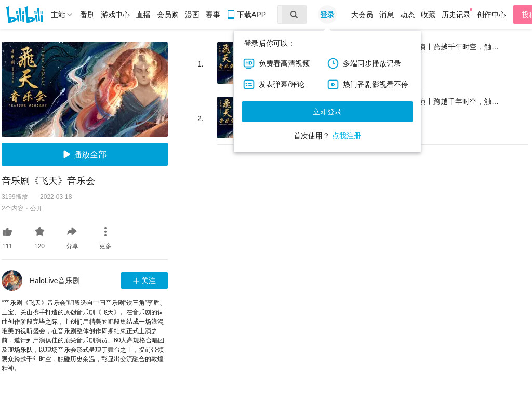
Task: Click first video title 跨越千年时空
Action: (x=460, y=47)
